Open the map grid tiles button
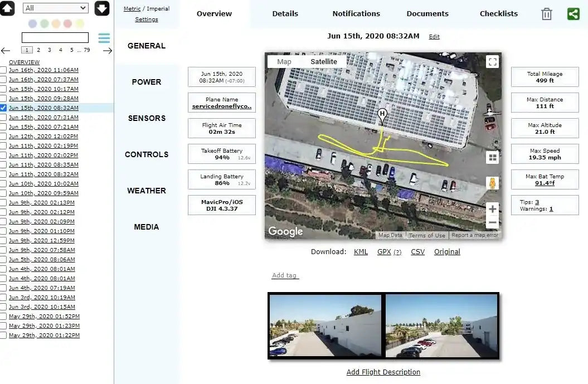588x384 pixels. (492, 158)
